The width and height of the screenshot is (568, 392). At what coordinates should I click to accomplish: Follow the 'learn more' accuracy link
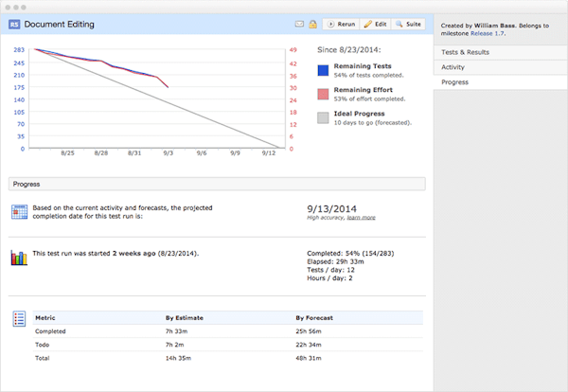(x=362, y=218)
